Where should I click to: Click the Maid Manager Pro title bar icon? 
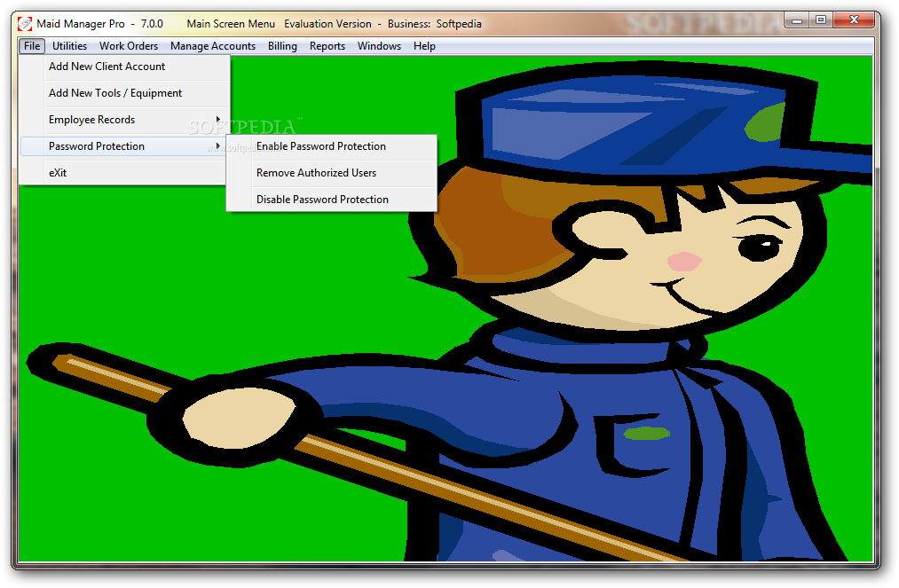point(25,23)
